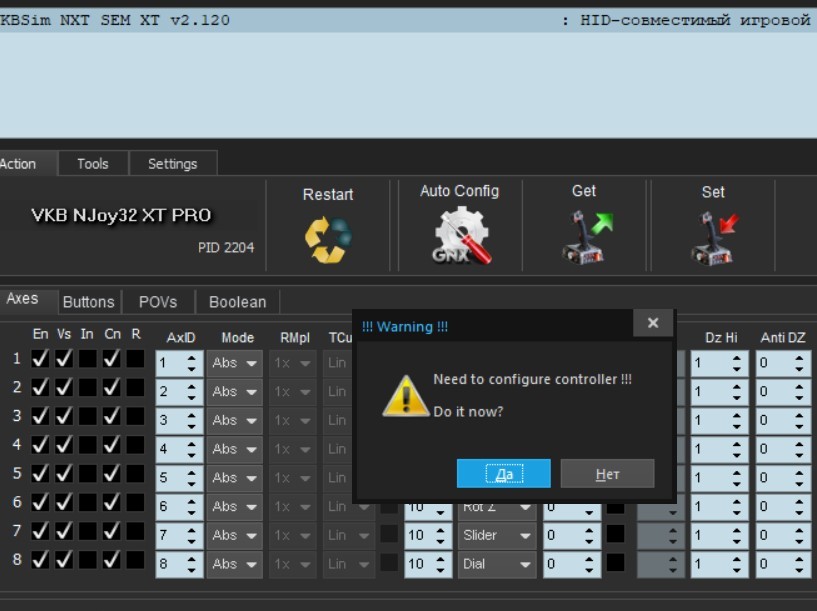Viewport: 817px width, 611px height.
Task: Toggle the Cn checkbox for axis 4
Action: tap(112, 444)
